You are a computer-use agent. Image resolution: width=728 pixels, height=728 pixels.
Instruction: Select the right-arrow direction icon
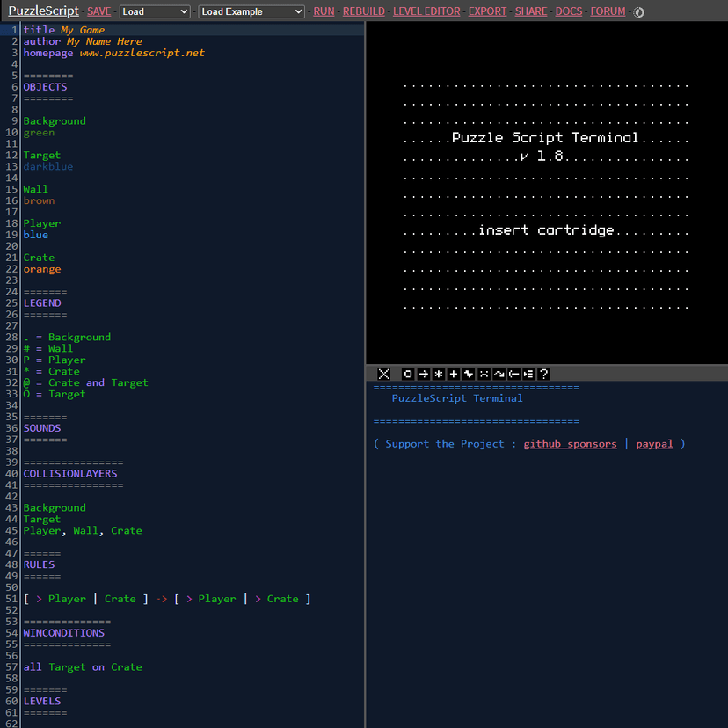tap(422, 374)
